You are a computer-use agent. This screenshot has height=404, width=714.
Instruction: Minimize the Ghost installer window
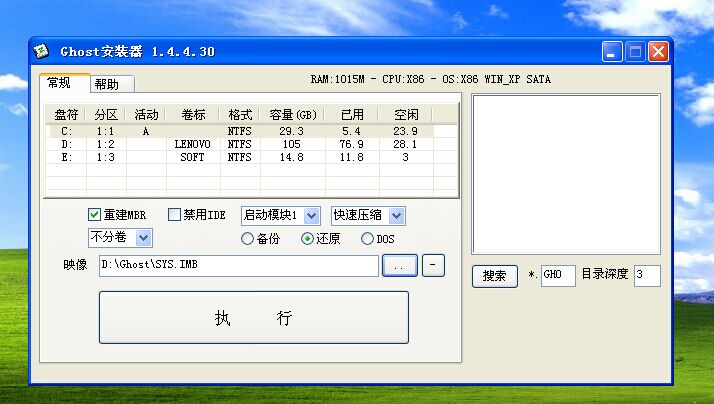click(x=612, y=51)
